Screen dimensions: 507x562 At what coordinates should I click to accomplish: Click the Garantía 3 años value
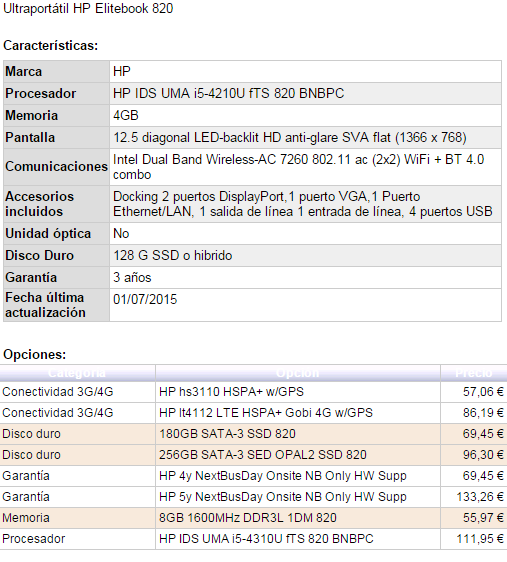[132, 277]
